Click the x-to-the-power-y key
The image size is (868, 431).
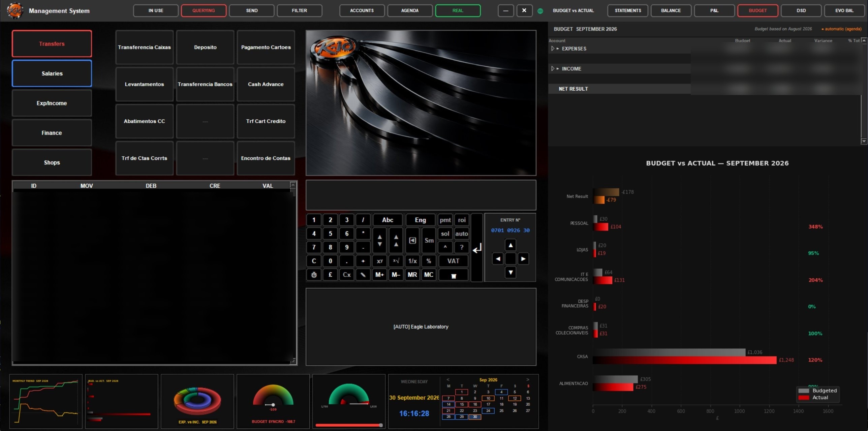pos(380,261)
